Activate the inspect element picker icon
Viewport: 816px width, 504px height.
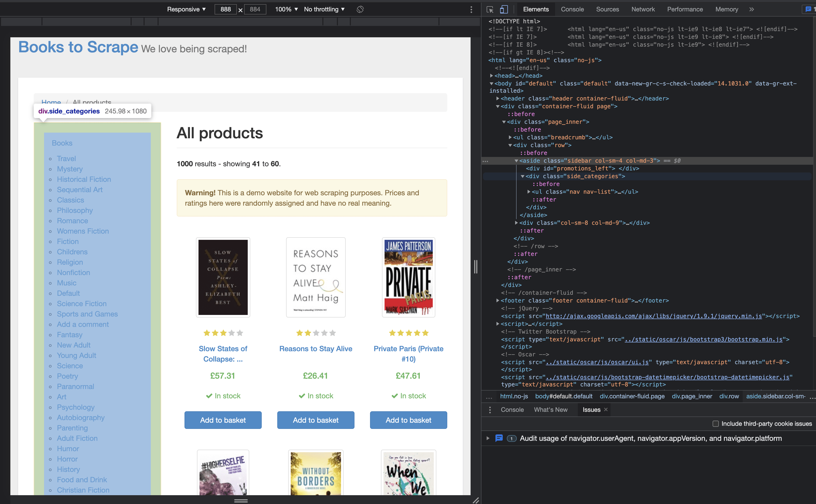pos(490,9)
